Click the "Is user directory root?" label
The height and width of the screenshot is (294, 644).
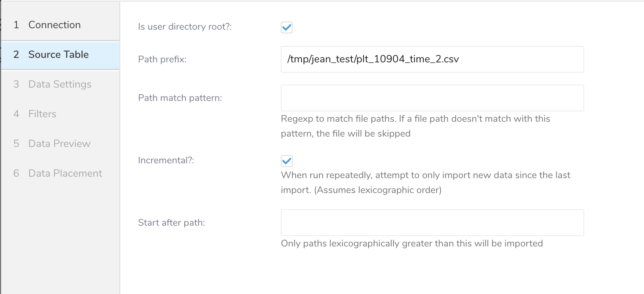185,27
